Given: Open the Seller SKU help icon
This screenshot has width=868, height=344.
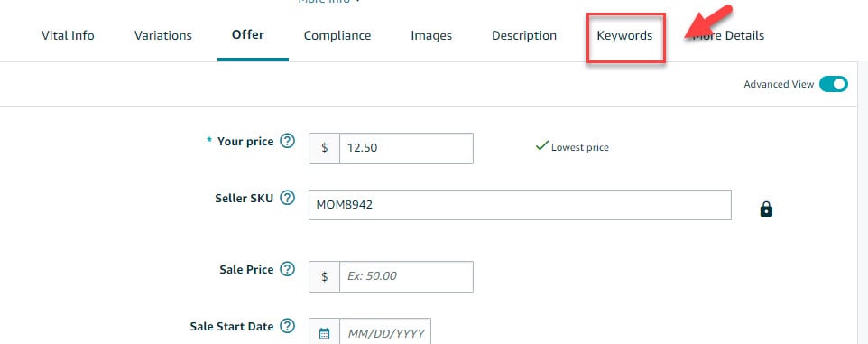Looking at the screenshot, I should (x=287, y=198).
